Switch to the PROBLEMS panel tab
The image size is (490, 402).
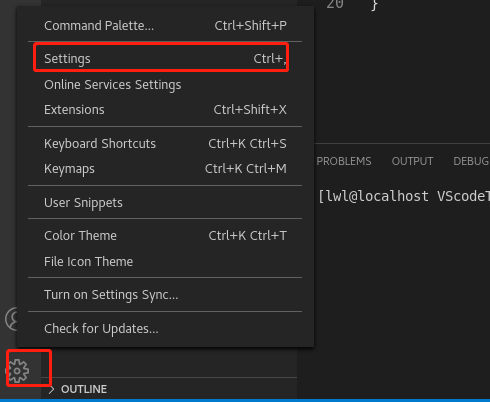click(344, 161)
